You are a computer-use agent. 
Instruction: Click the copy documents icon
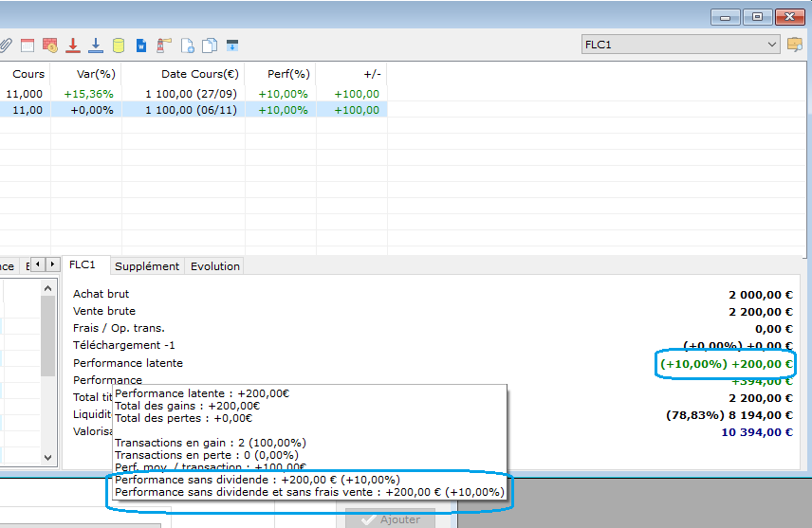pos(210,46)
